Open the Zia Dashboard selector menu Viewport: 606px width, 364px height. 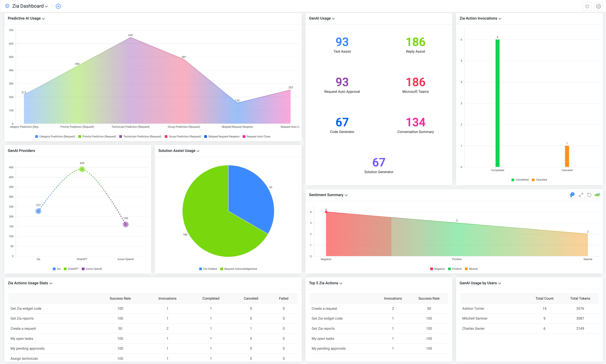coord(46,6)
